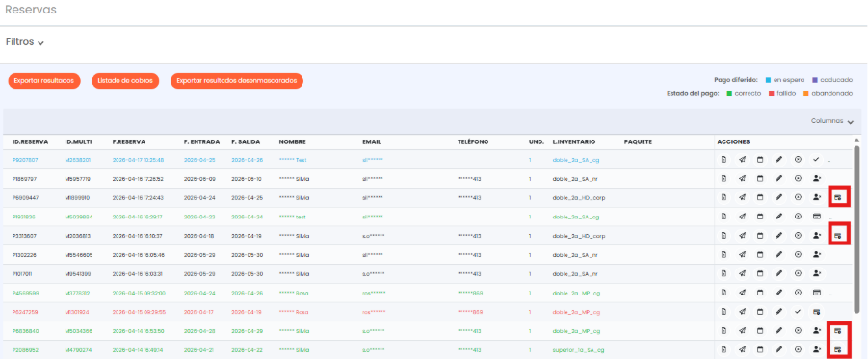This screenshot has height=359, width=868.
Task: Sort by F.ENTRADA column header
Action: pyautogui.click(x=201, y=142)
